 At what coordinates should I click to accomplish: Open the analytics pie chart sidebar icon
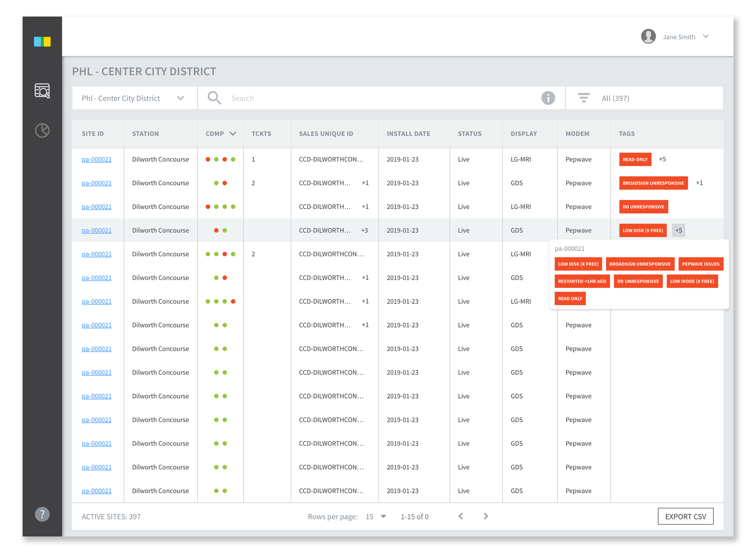tap(42, 130)
